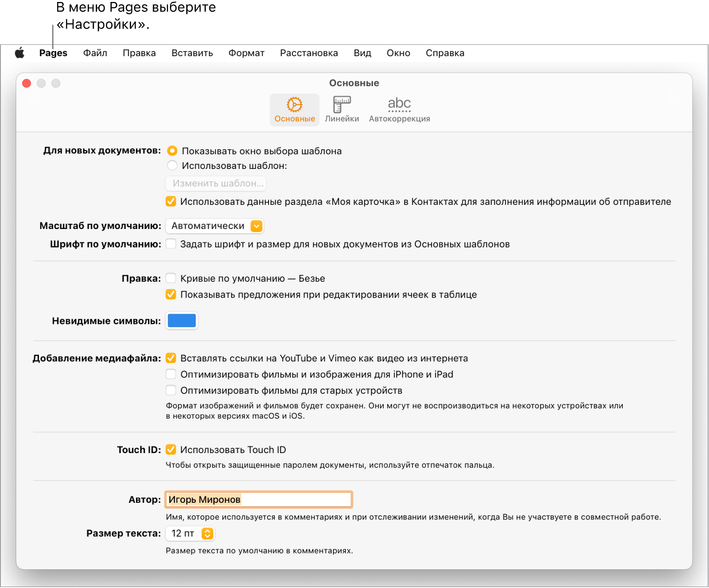Open the Размер текста 12 пт dropdown
The height and width of the screenshot is (588, 709).
click(190, 533)
